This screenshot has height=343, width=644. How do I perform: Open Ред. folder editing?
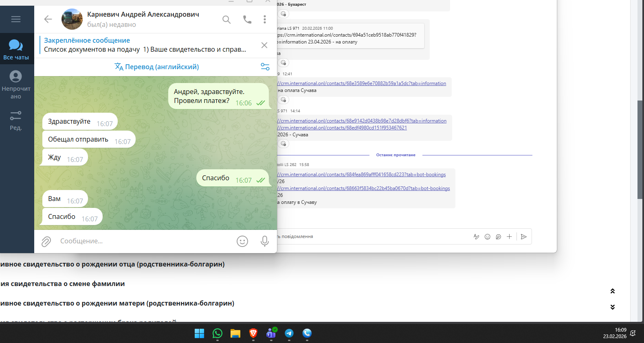point(16,120)
